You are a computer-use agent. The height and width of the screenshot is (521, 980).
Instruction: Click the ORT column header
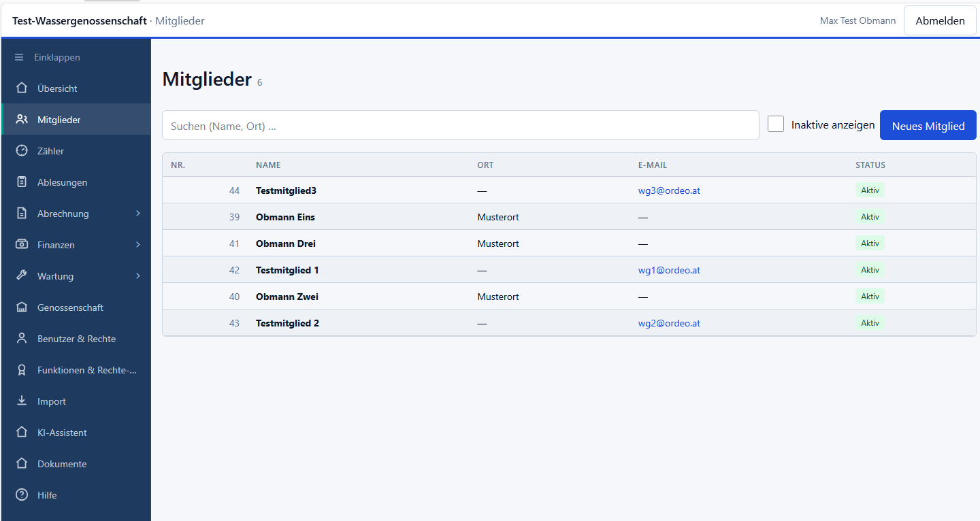[x=485, y=165]
